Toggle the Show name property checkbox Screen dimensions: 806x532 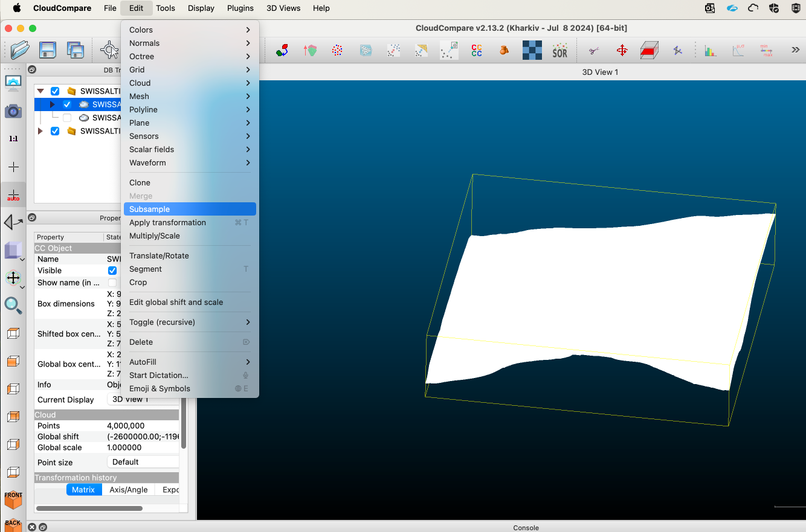click(112, 283)
